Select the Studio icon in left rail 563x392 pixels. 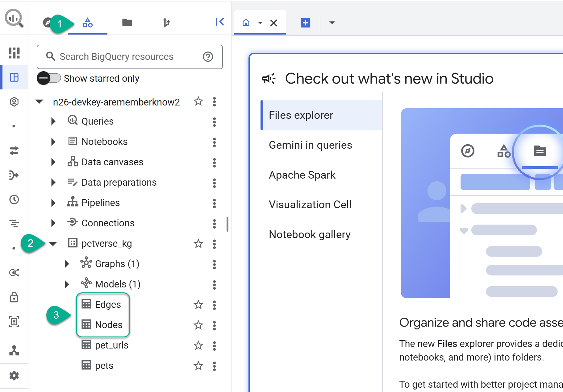[x=14, y=77]
